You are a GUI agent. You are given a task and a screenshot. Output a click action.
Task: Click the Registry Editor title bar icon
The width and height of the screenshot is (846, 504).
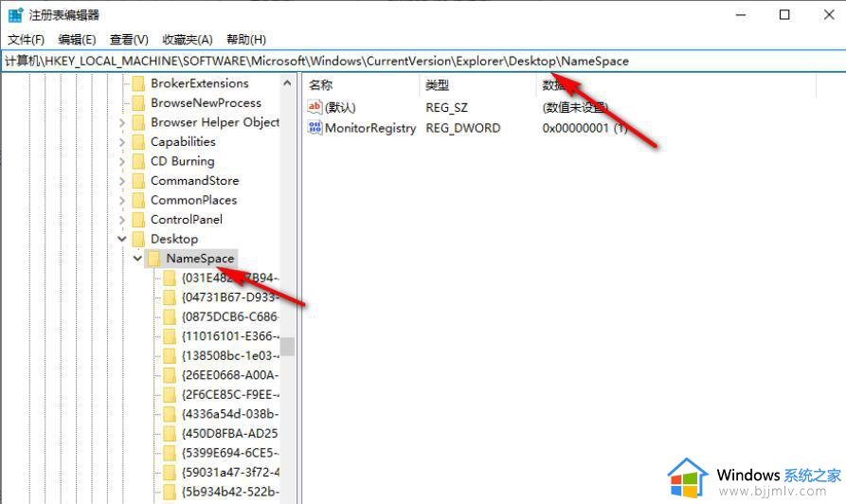16,14
